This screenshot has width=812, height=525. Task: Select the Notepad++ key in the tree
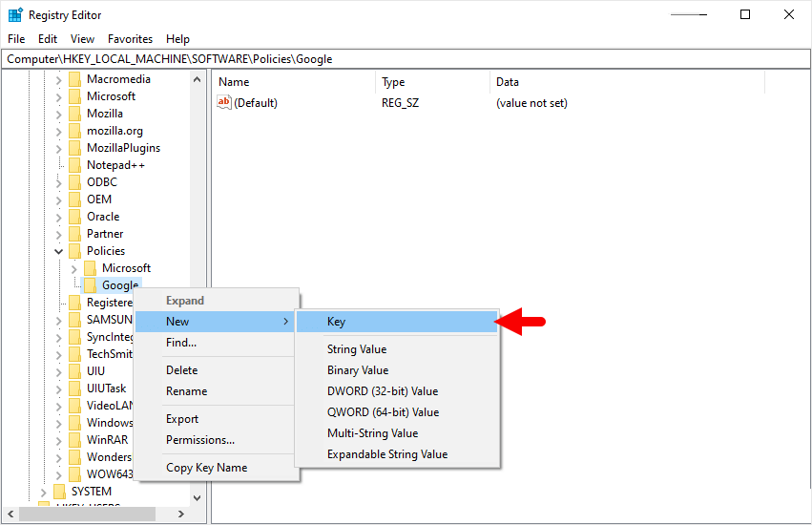115,165
